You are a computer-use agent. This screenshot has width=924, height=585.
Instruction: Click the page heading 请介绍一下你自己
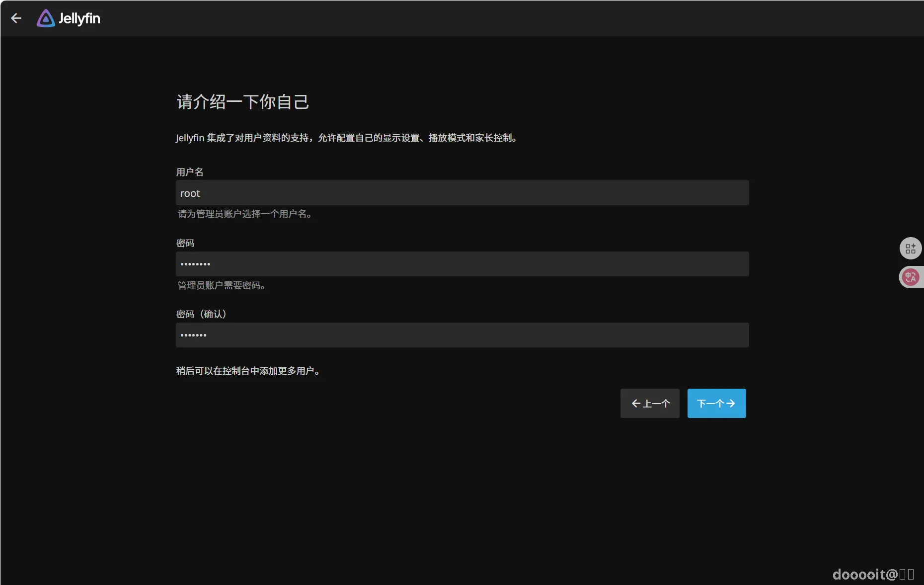pyautogui.click(x=242, y=101)
